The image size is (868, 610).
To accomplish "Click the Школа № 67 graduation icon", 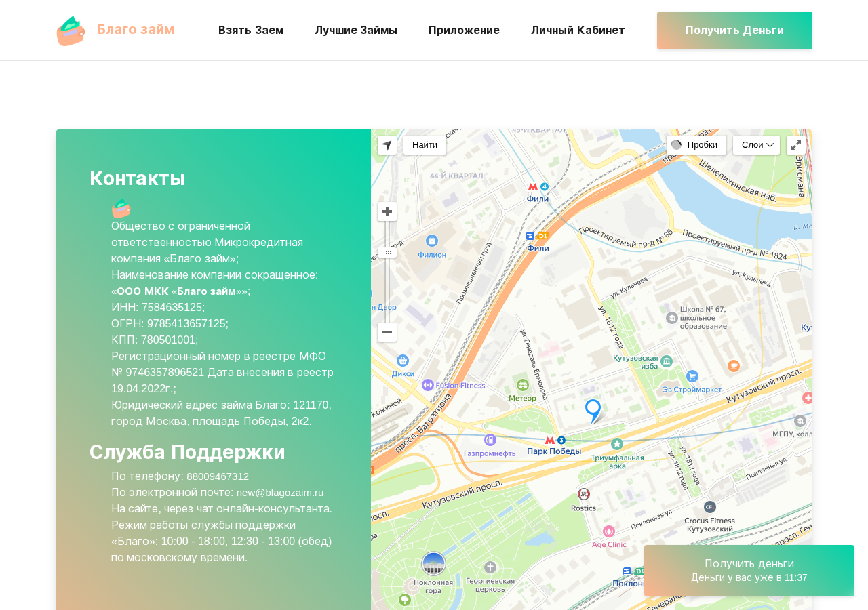I will (x=672, y=317).
